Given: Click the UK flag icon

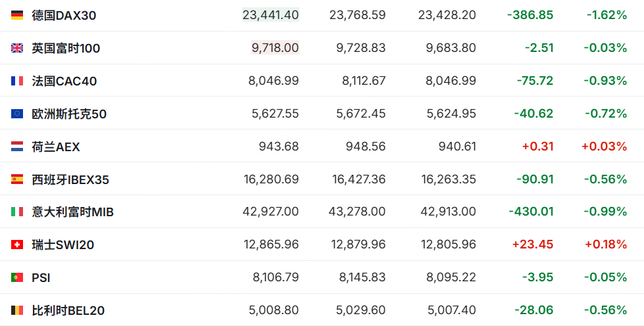Looking at the screenshot, I should click(x=17, y=48).
